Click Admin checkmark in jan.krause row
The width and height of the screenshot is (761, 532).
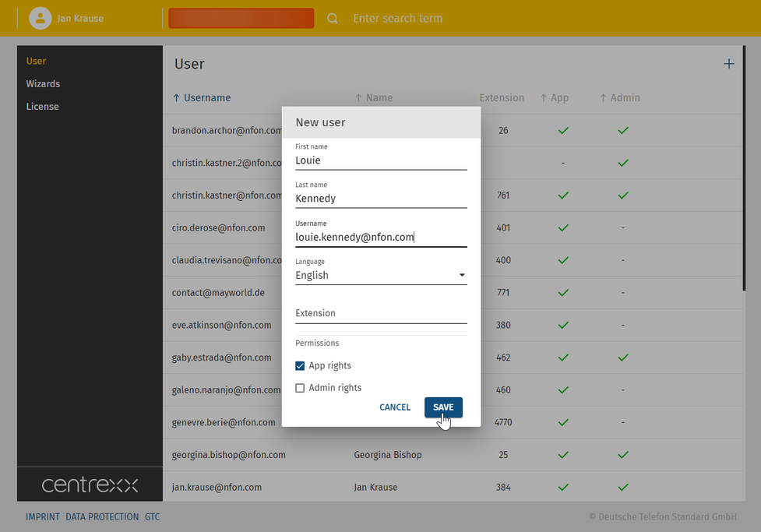click(x=623, y=488)
